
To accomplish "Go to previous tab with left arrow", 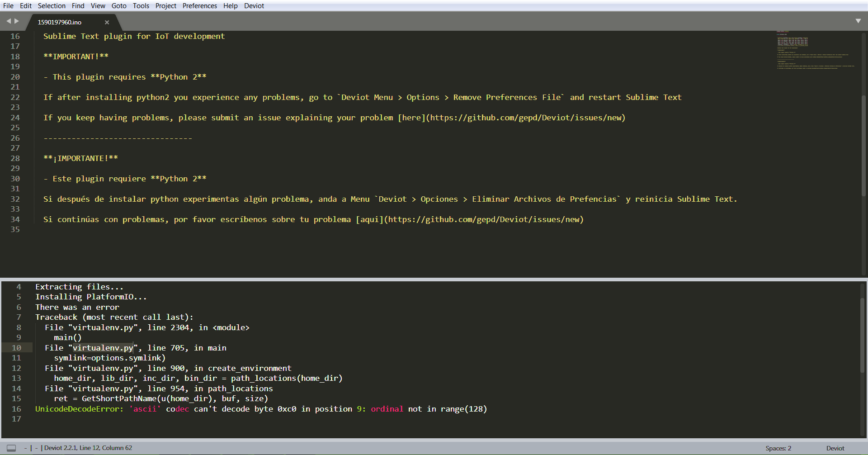I will click(x=9, y=21).
